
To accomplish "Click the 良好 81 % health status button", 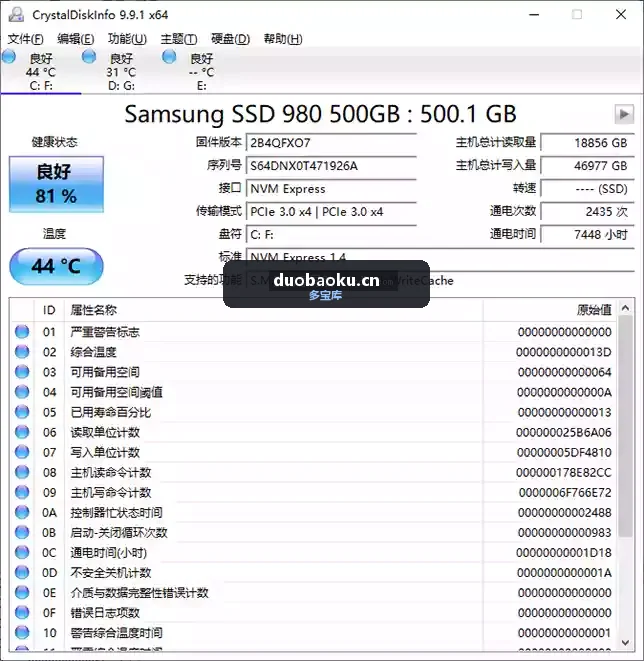I will coord(56,184).
